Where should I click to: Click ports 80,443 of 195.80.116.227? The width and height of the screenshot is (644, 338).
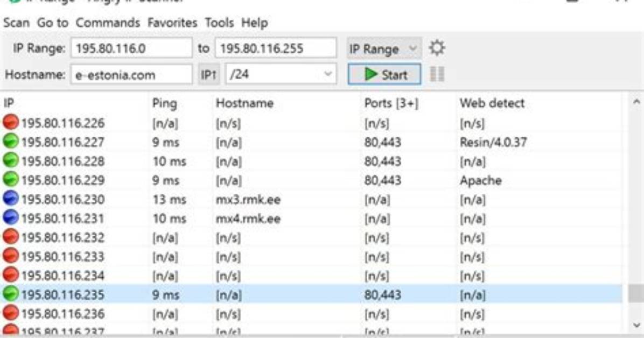point(382,142)
